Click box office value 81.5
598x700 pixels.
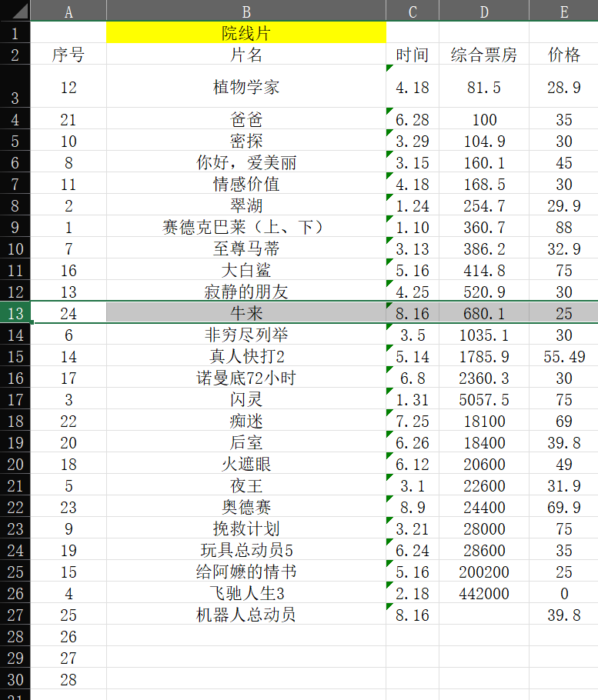(484, 87)
